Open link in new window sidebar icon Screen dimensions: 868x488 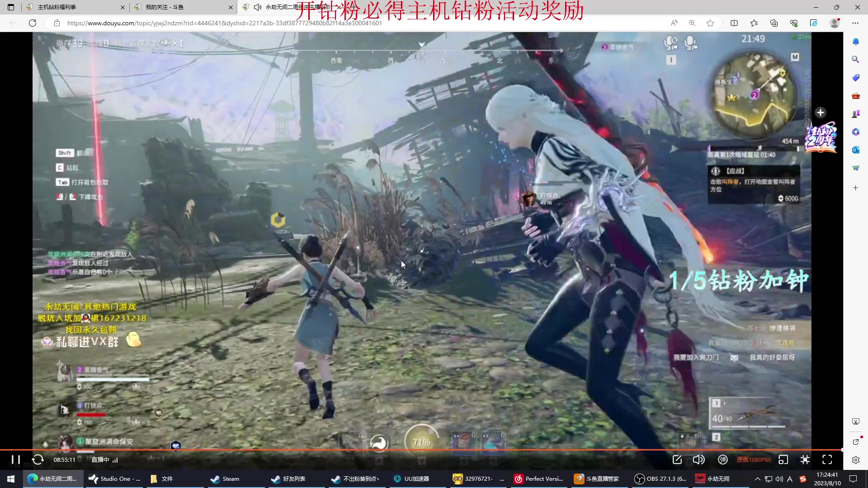856,441
